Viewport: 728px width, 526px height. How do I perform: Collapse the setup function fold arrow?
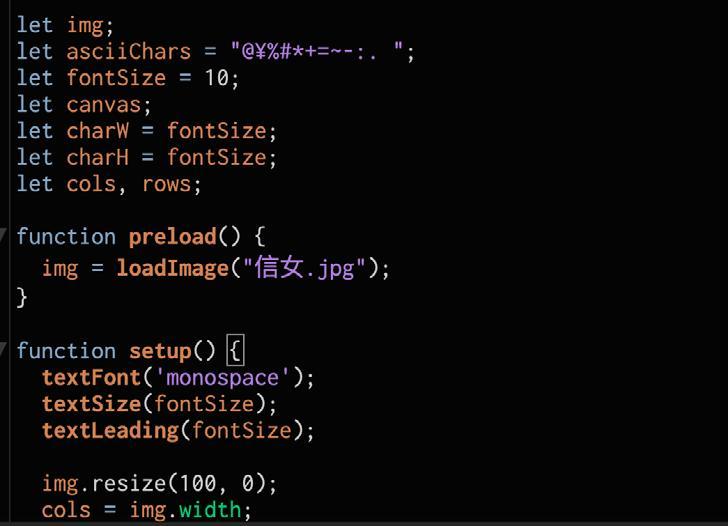3,349
